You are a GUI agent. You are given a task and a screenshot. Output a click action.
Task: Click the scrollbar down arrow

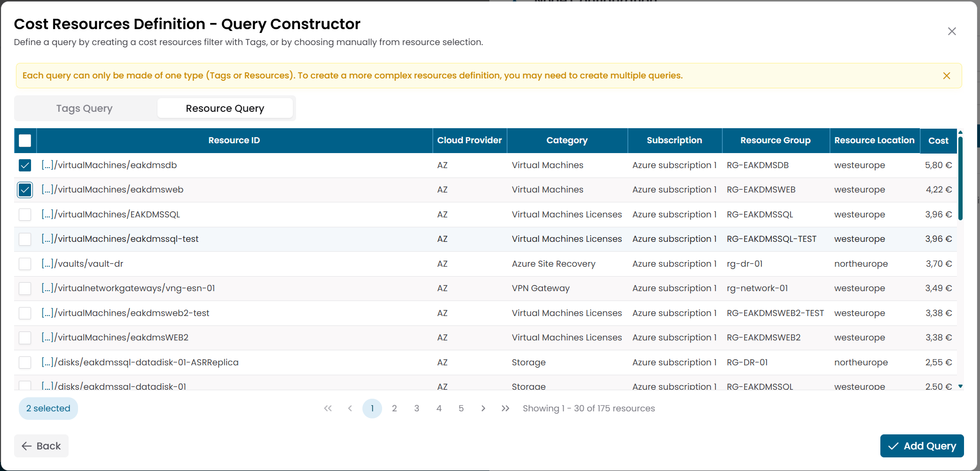point(960,386)
